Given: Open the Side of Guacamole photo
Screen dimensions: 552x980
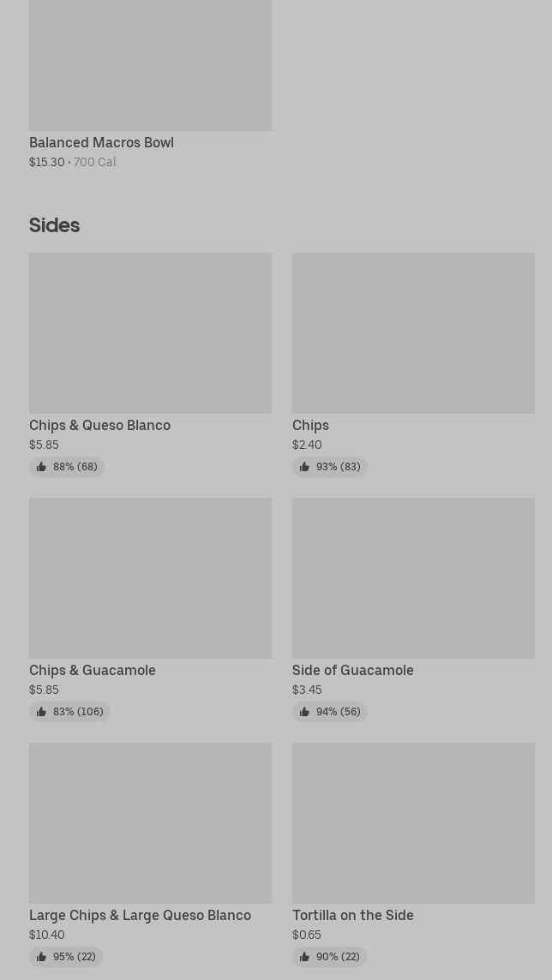Looking at the screenshot, I should 413,577.
